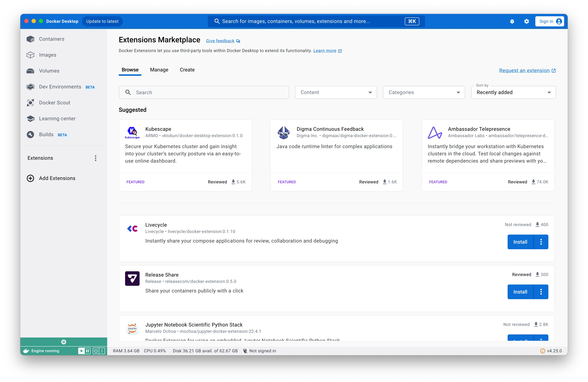Screen dimensions: 588x382
Task: Click the Add Extensions plus icon
Action: click(x=30, y=178)
